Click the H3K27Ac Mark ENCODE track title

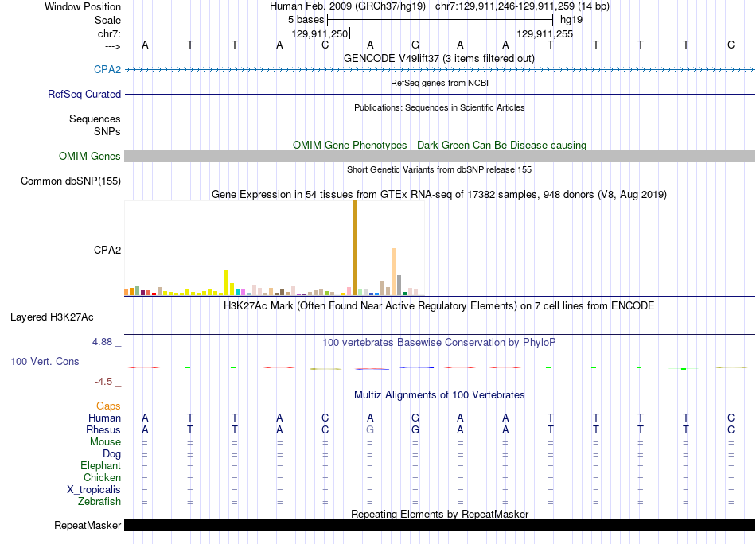pos(438,305)
